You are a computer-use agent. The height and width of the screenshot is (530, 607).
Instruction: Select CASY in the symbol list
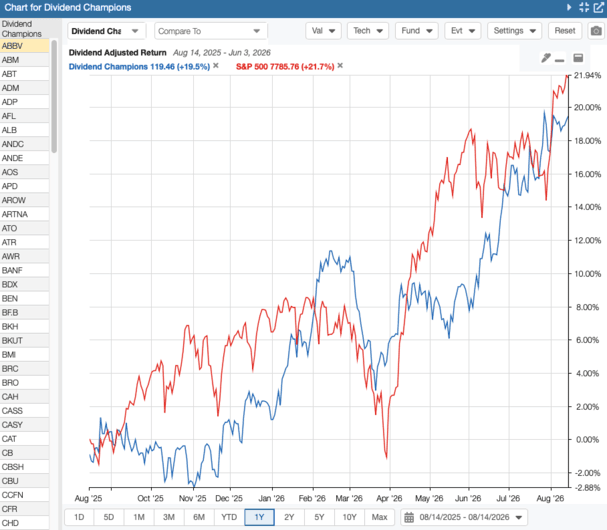tap(24, 425)
